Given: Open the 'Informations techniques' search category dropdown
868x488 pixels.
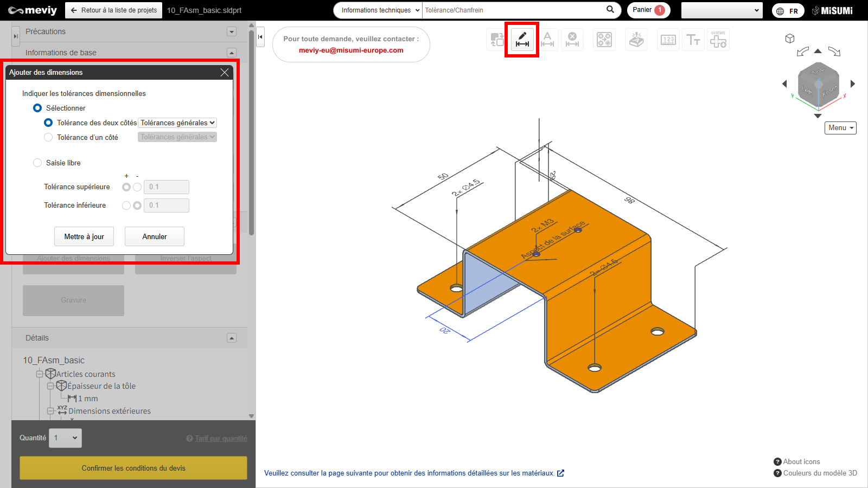Looking at the screenshot, I should click(x=378, y=10).
